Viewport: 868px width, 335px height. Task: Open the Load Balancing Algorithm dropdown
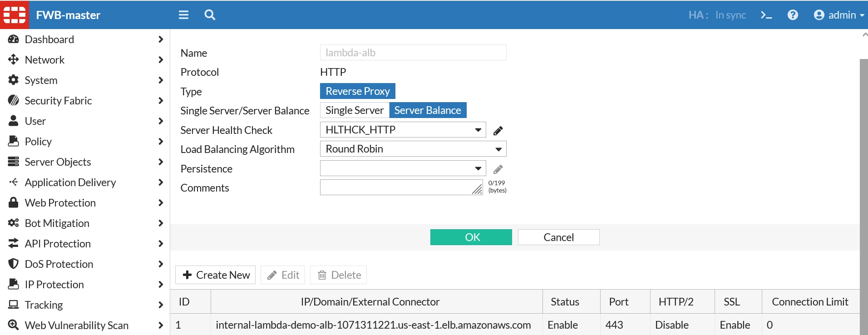click(413, 149)
